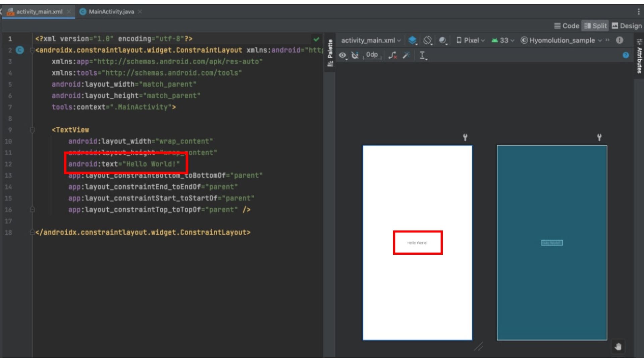Open the Pixel device selector
Viewport: 644px width, 362px height.
[x=470, y=40]
